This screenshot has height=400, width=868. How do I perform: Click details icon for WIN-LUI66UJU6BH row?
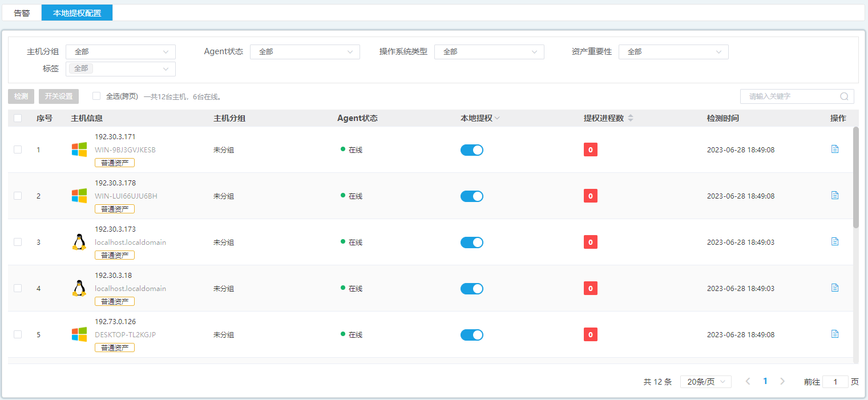point(835,195)
